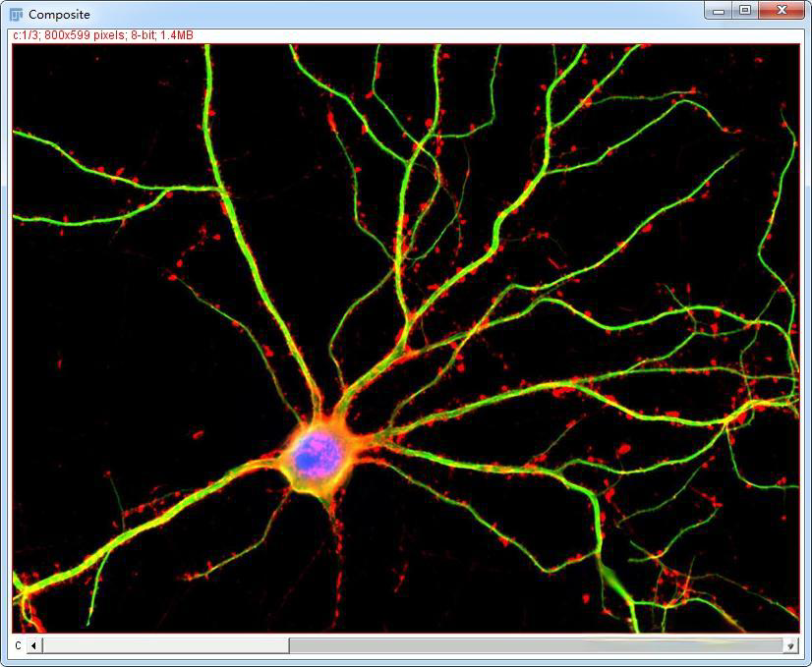
Task: Click the empty title bar area beside "Composite"
Action: pyautogui.click(x=393, y=15)
